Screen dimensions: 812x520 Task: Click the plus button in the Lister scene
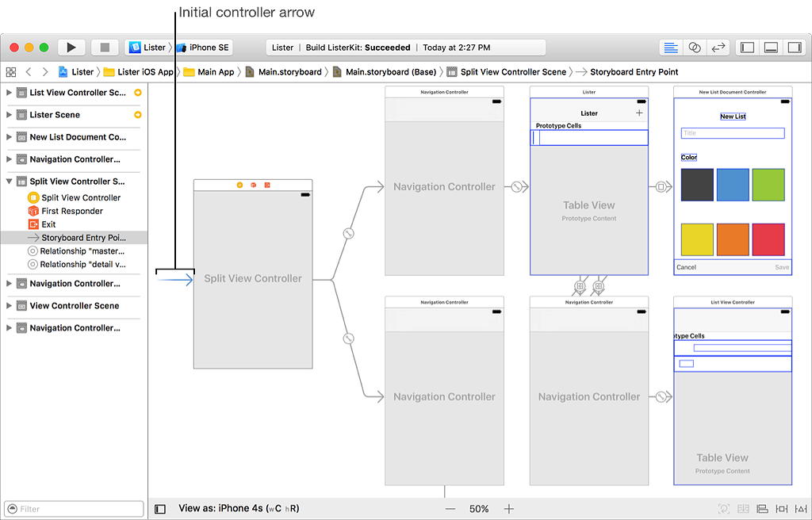[x=639, y=113]
